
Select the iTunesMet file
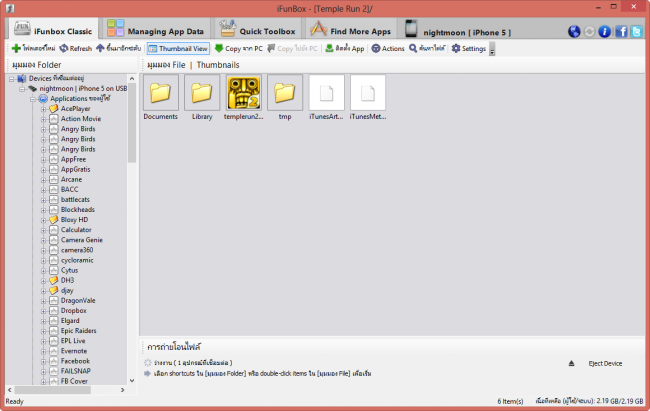[x=368, y=98]
